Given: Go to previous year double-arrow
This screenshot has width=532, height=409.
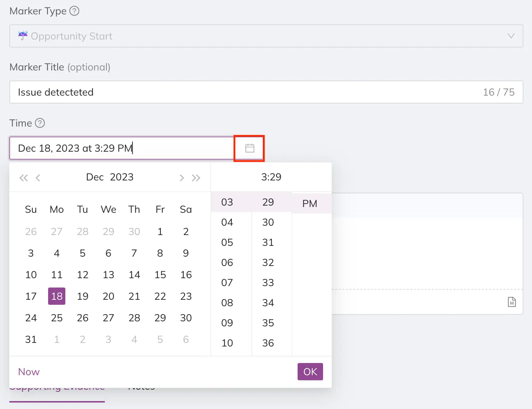Looking at the screenshot, I should point(24,178).
